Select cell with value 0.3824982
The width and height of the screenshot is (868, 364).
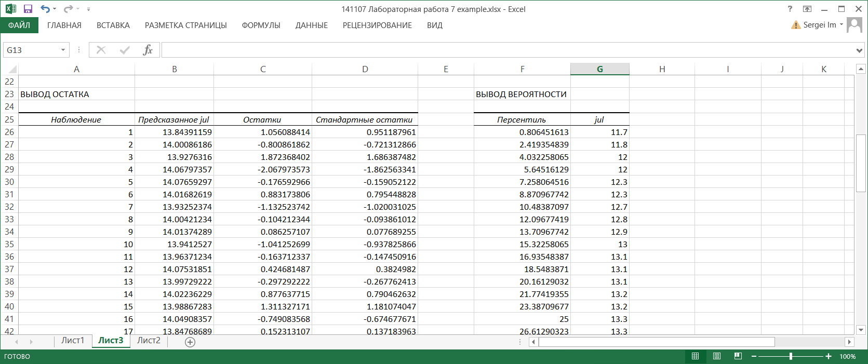tap(365, 269)
